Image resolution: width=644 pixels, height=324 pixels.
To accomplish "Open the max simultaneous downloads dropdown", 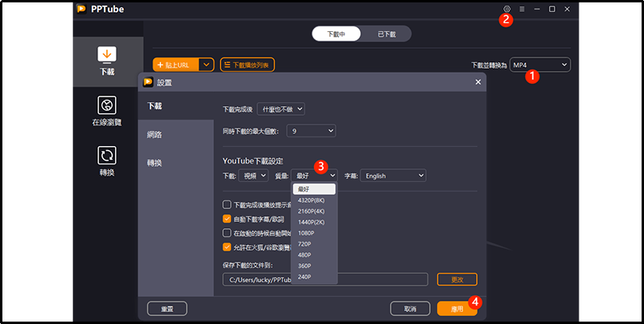I will pos(312,131).
